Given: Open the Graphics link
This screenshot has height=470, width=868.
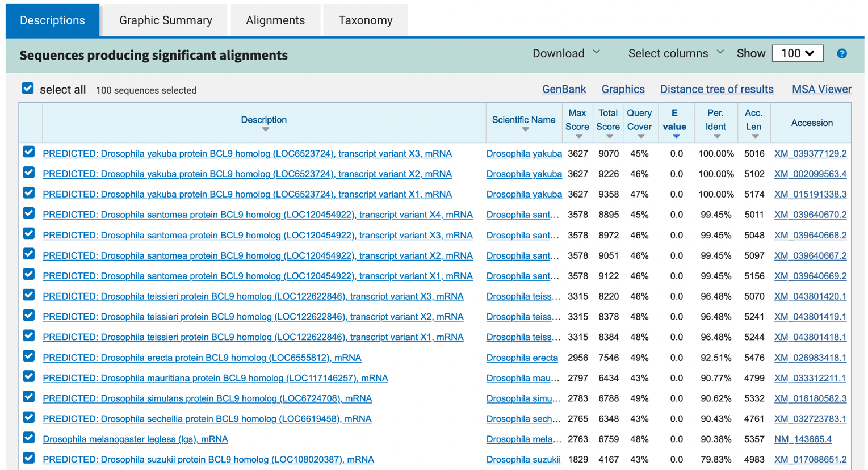Looking at the screenshot, I should (623, 90).
